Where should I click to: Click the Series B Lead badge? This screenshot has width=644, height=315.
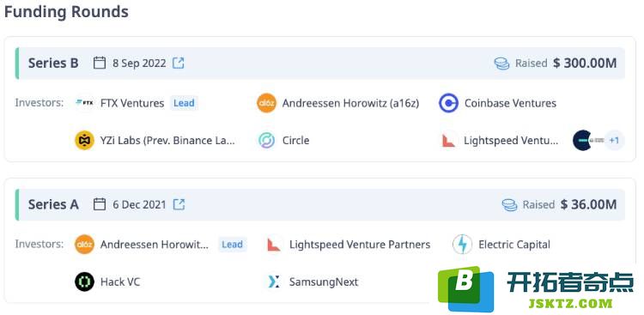tap(184, 103)
